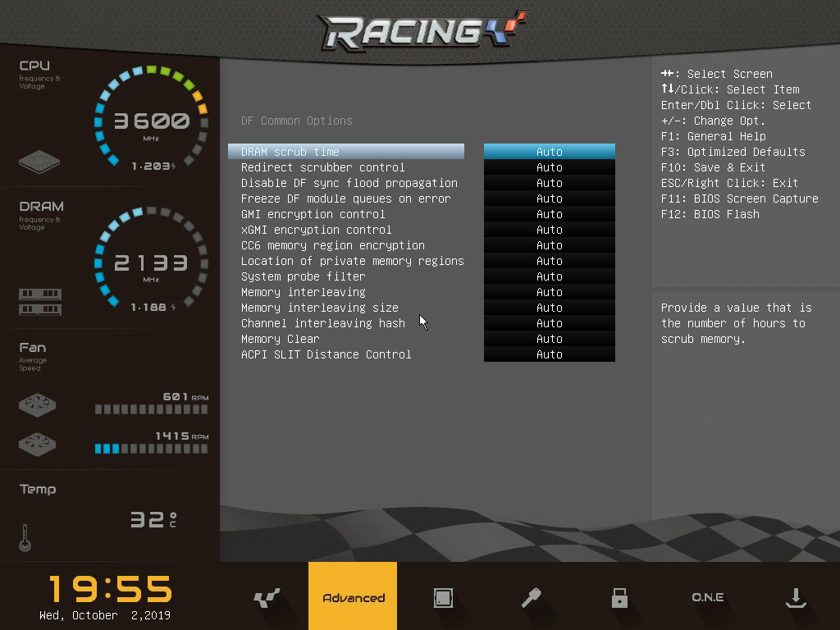Click the 601 RPM fan speed bar
The height and width of the screenshot is (630, 840).
click(151, 409)
